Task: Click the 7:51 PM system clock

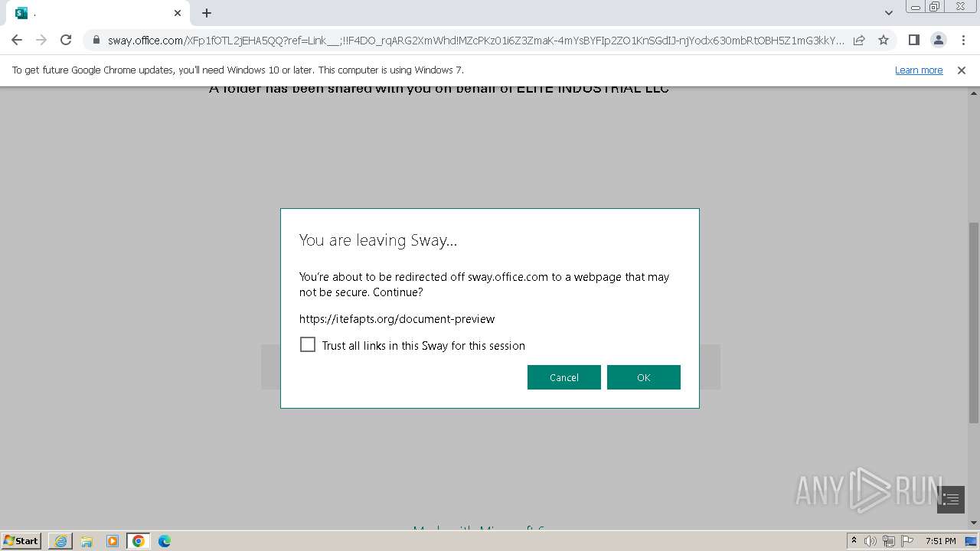Action: point(941,541)
